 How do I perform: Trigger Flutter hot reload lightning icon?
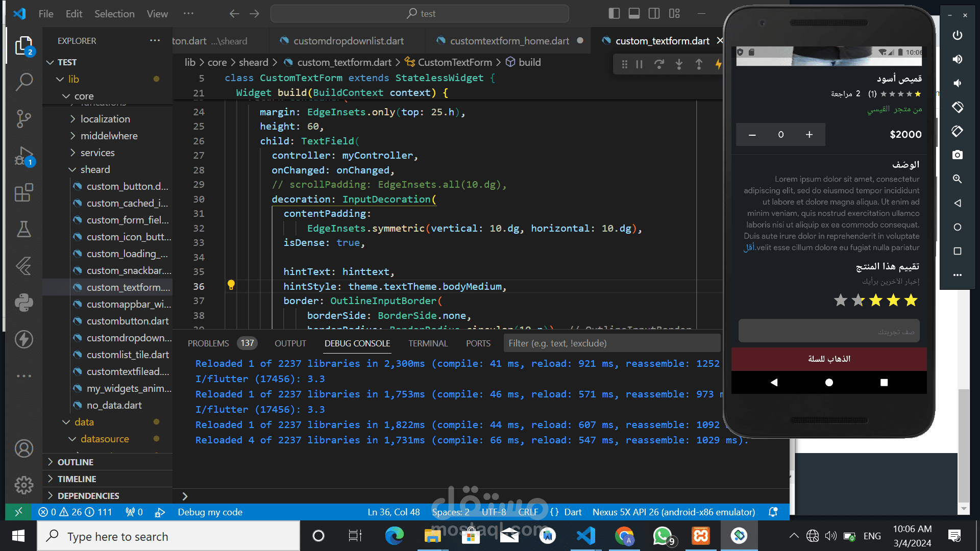(x=718, y=64)
